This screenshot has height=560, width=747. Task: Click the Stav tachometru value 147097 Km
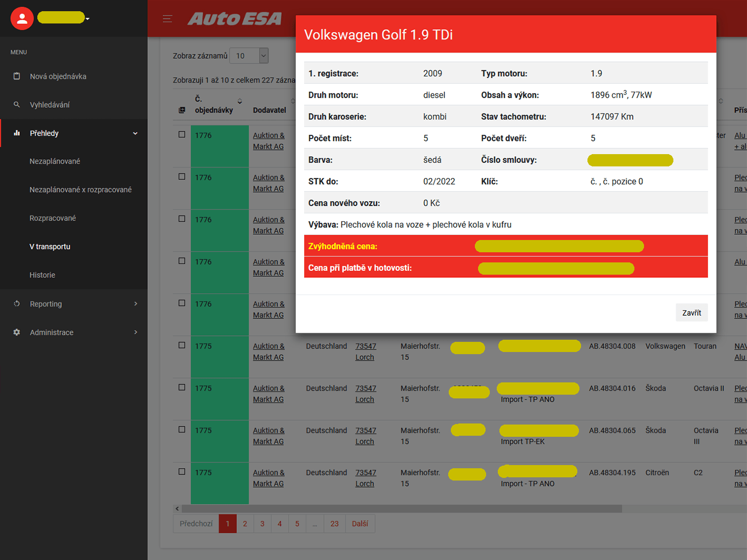coord(612,117)
